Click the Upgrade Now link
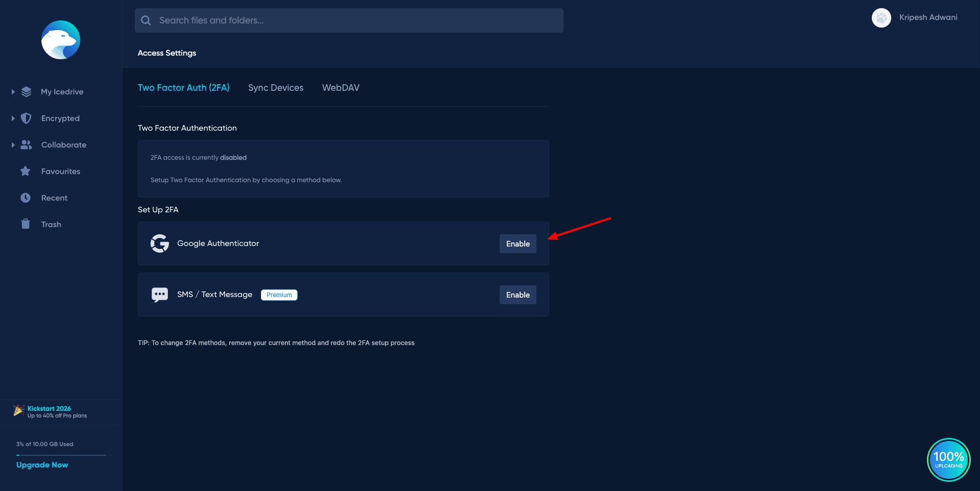980x491 pixels. pos(42,465)
